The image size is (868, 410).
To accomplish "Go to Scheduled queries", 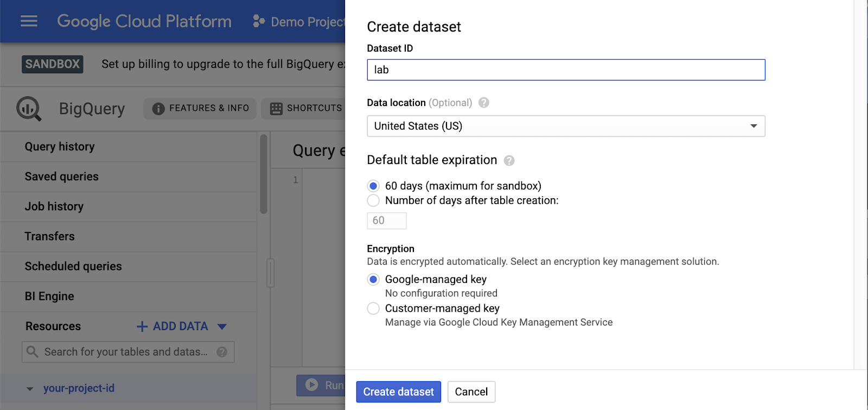I will pos(73,266).
